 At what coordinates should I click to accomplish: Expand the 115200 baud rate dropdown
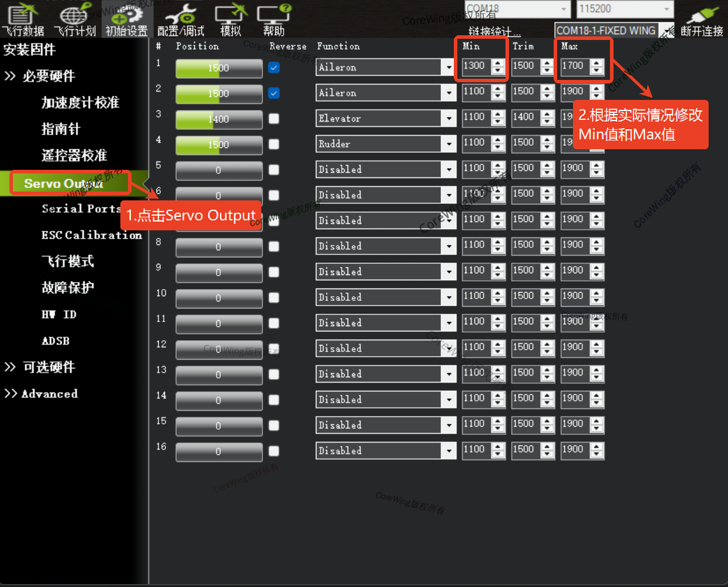coord(666,9)
